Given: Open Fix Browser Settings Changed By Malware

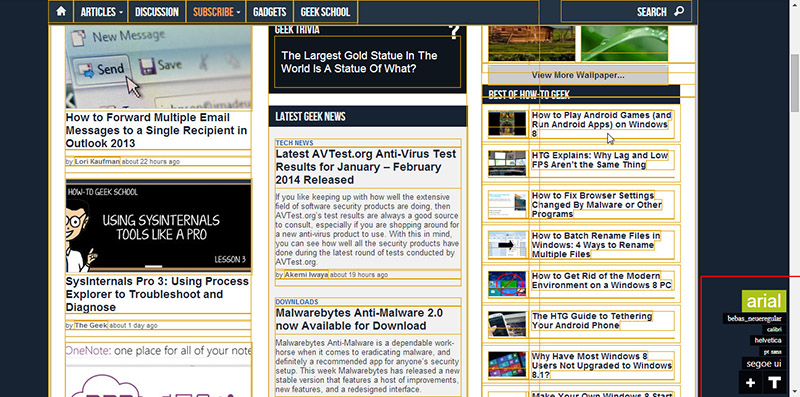Looking at the screenshot, I should tap(596, 205).
